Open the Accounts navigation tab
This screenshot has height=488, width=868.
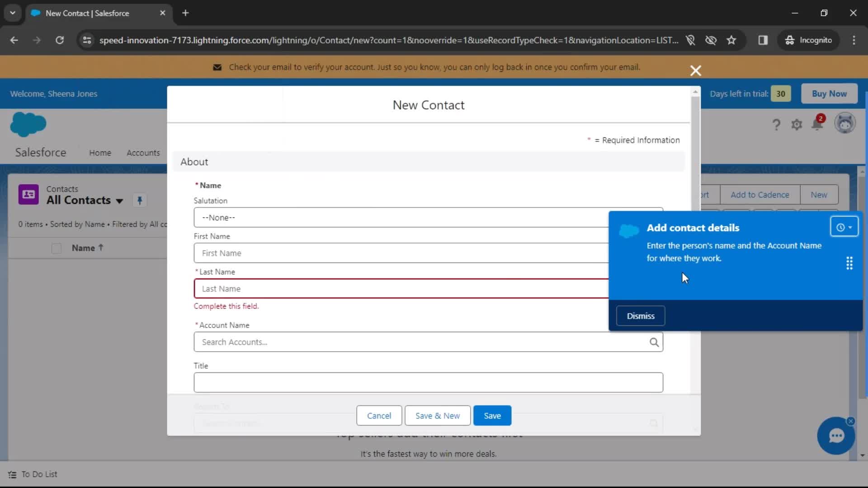click(x=143, y=153)
